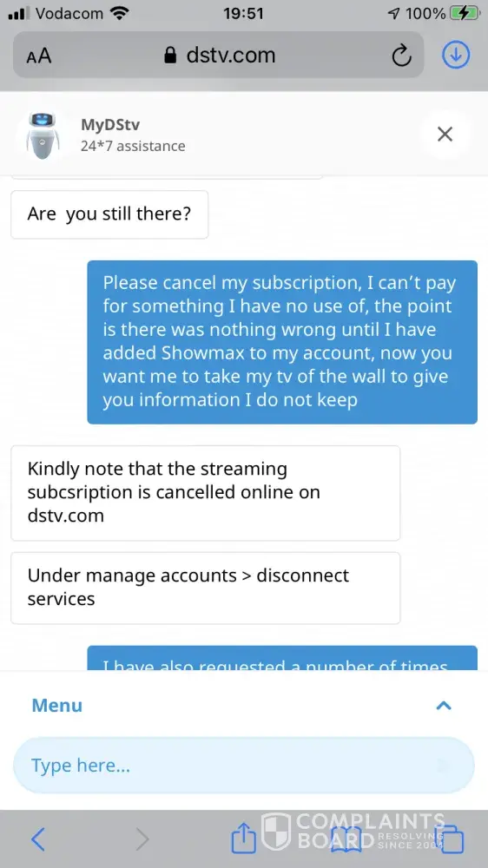The image size is (488, 868).
Task: Tap the MyDStv robot avatar
Action: pos(43,135)
